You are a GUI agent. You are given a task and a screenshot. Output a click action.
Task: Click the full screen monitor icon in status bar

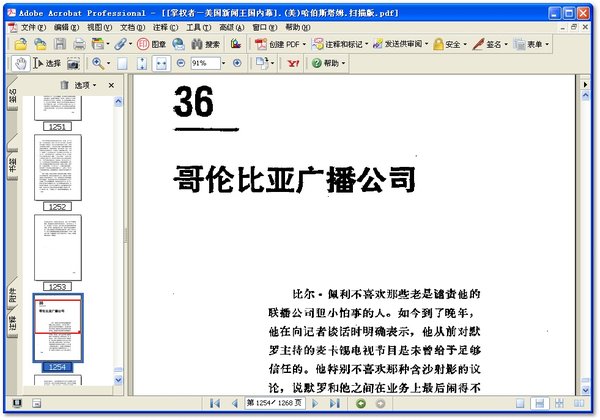(x=17, y=403)
